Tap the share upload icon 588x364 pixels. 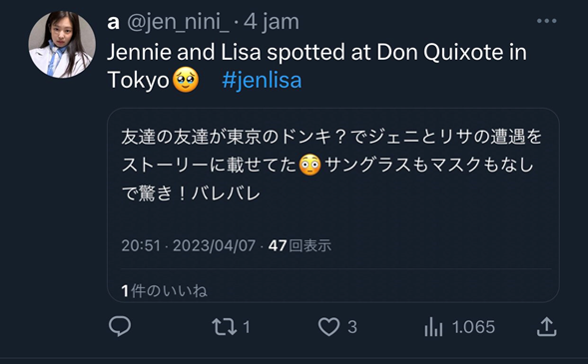(x=546, y=326)
